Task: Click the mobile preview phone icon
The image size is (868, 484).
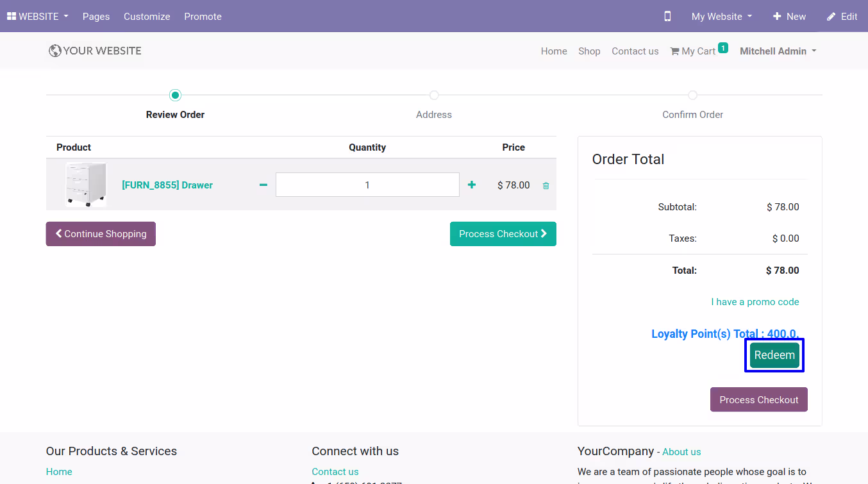Action: click(667, 16)
